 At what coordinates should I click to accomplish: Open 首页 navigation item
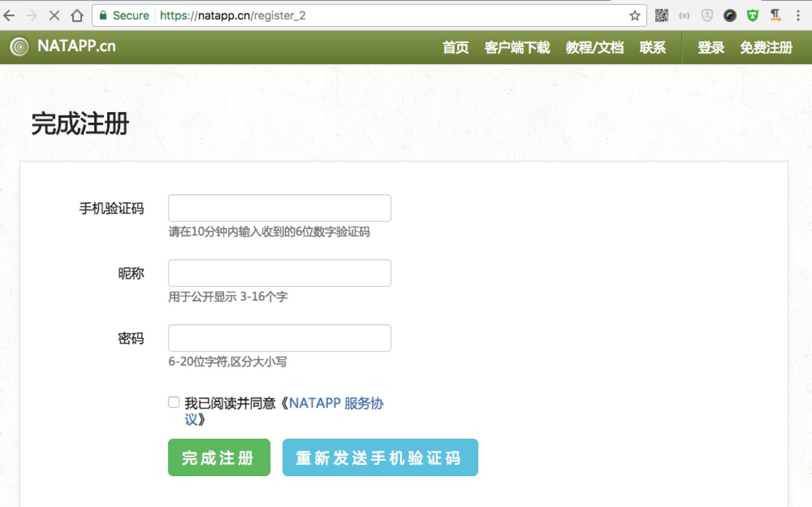455,48
